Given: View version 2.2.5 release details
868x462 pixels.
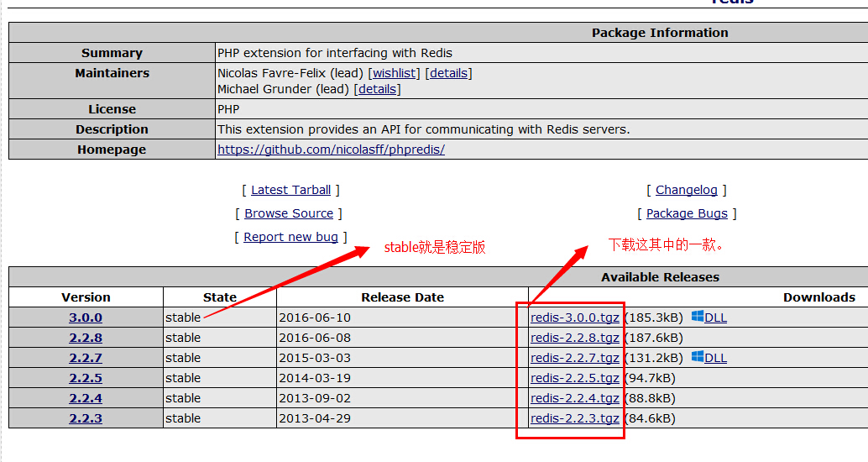Looking at the screenshot, I should point(86,378).
